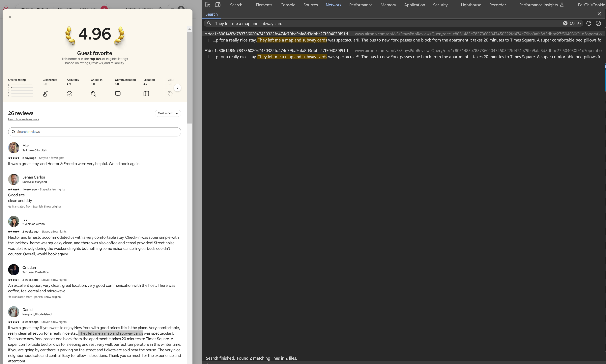
Task: Click the experiment flask beside Performance insights
Action: point(562,5)
